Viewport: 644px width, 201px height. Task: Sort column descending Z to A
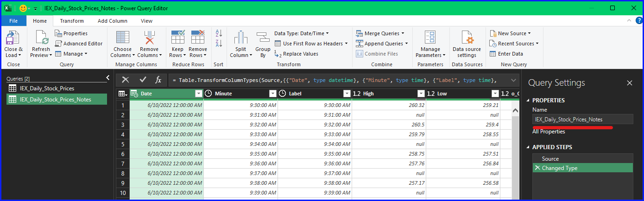[x=219, y=43]
